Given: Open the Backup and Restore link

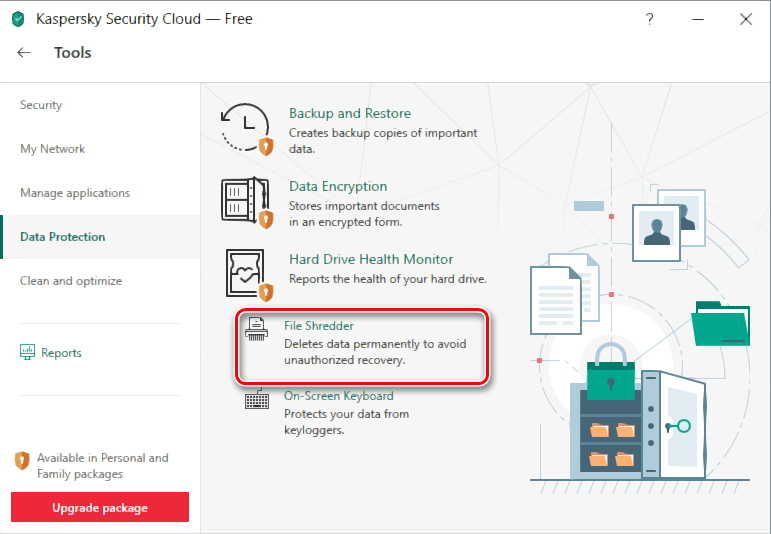Looking at the screenshot, I should coord(350,113).
